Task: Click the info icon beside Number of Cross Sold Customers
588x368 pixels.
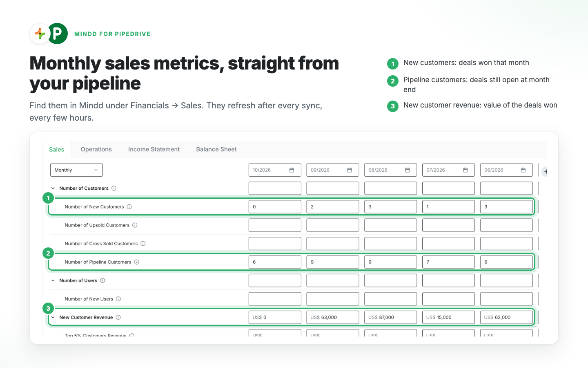Action: point(143,244)
